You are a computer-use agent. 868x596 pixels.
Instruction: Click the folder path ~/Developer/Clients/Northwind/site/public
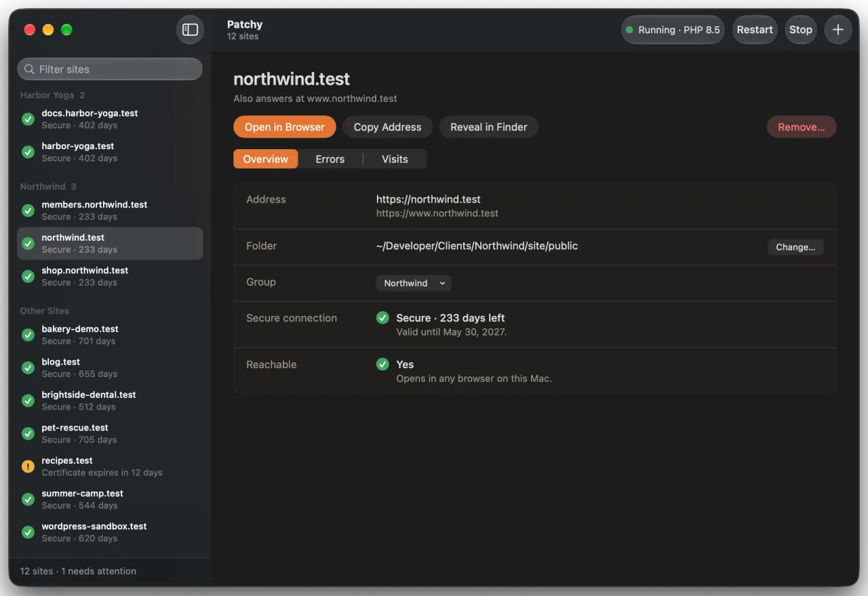pyautogui.click(x=477, y=246)
